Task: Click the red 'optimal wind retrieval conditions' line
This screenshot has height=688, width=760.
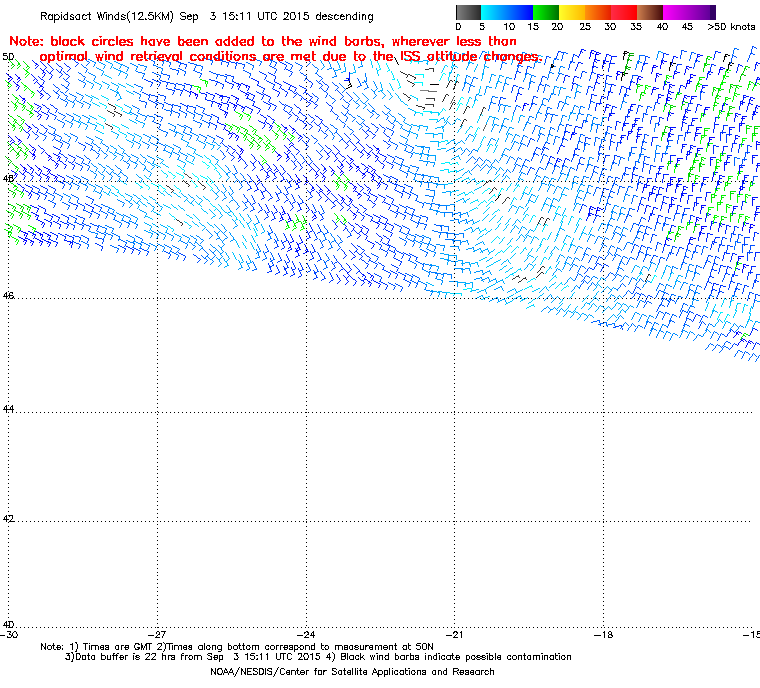Action: point(290,57)
